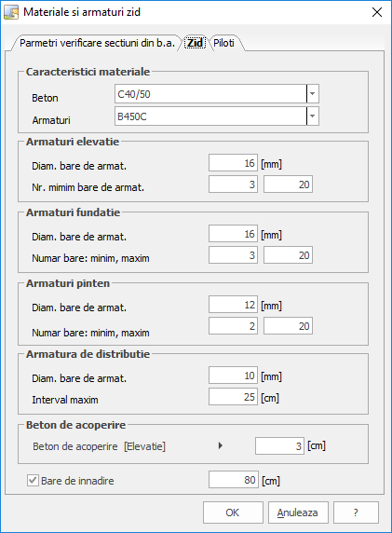This screenshot has width=392, height=533.
Task: Click the Nr. mimim bare de armat. label
Action: point(88,187)
